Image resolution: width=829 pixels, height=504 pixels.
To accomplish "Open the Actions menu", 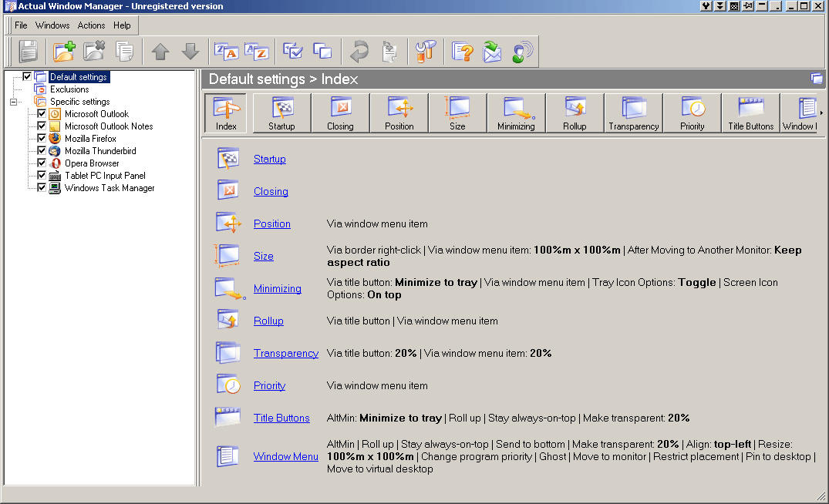I will (91, 25).
